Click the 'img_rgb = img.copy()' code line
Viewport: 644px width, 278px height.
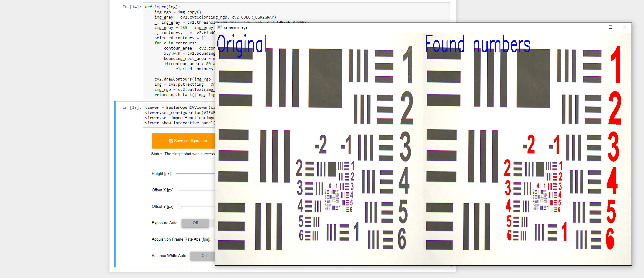178,12
